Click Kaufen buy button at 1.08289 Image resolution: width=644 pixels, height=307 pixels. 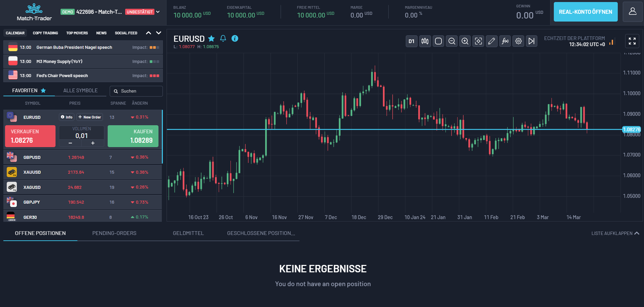pyautogui.click(x=133, y=136)
